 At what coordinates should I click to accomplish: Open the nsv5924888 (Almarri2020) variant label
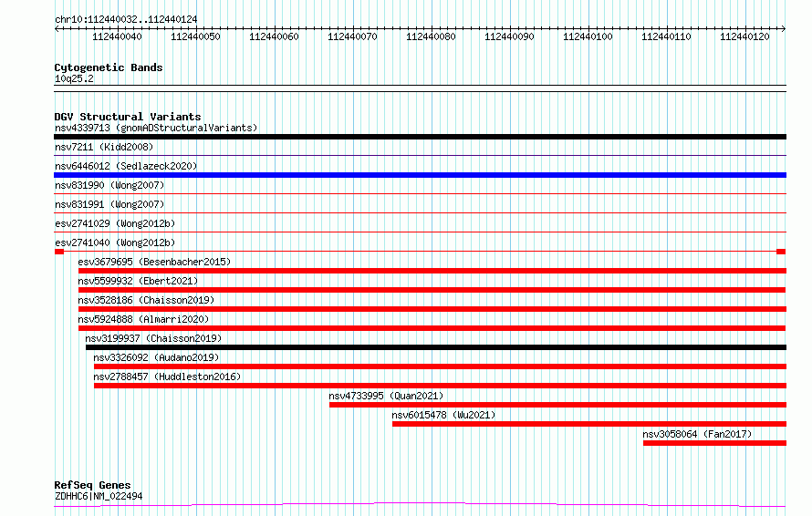tap(143, 319)
